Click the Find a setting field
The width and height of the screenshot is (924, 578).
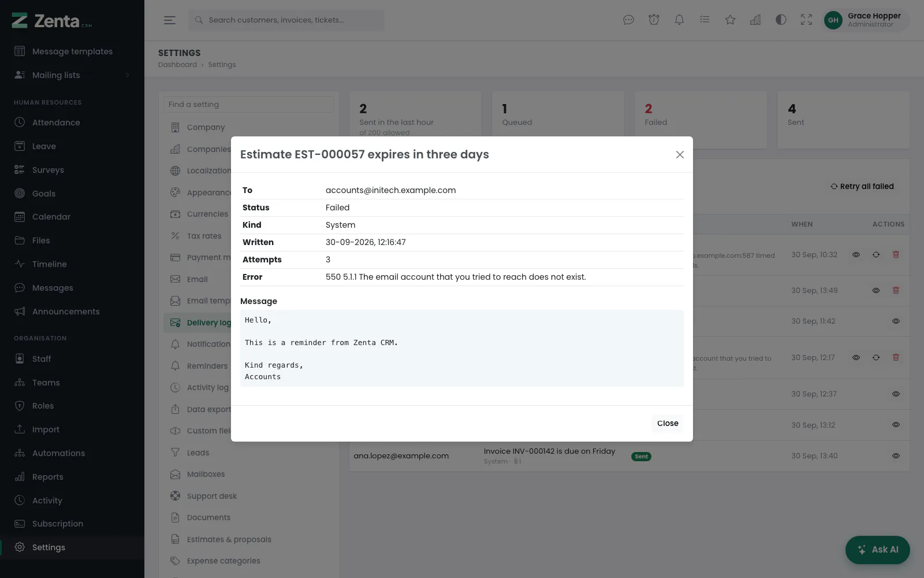(x=249, y=105)
